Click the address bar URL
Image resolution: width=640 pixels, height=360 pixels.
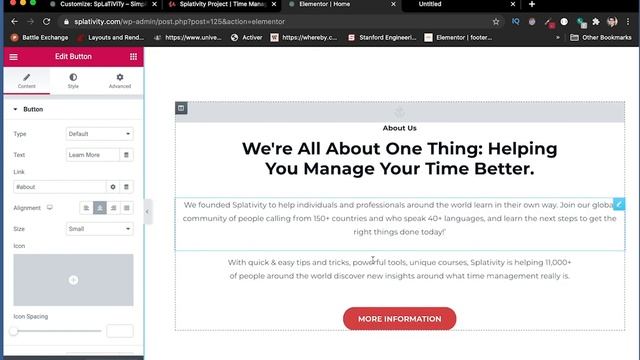point(180,22)
